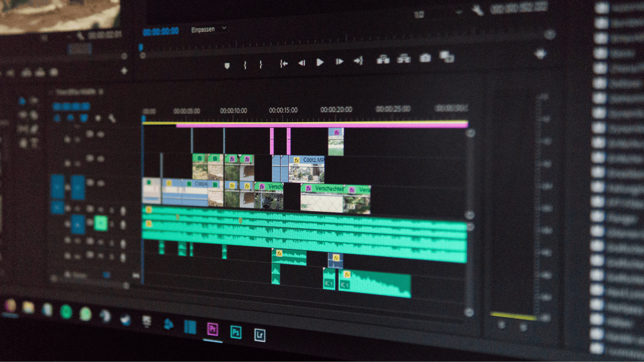This screenshot has height=362, width=644.
Task: Open the wrench settings menu in Program Monitor
Action: click(478, 11)
